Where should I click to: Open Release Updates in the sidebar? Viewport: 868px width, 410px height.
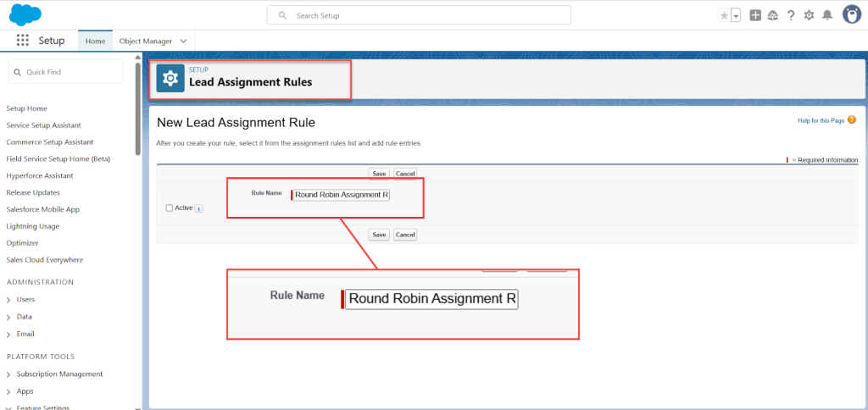coord(33,192)
